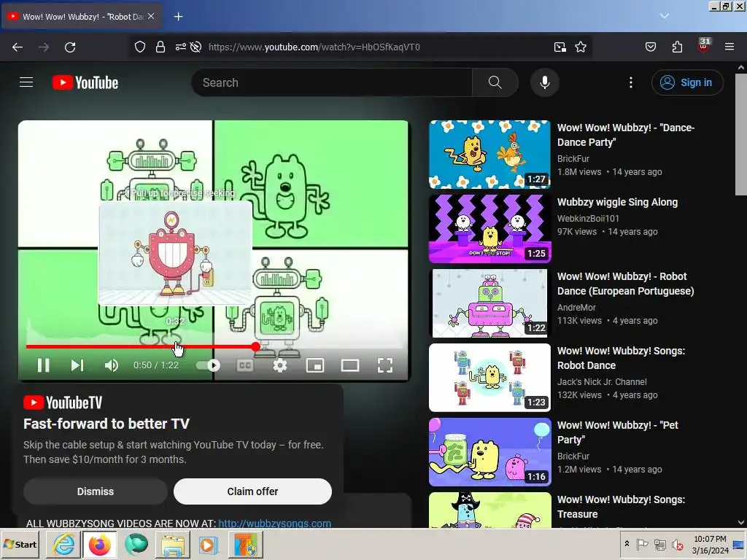Open "Dance-Dance Party" video title
The image size is (747, 560).
(625, 135)
